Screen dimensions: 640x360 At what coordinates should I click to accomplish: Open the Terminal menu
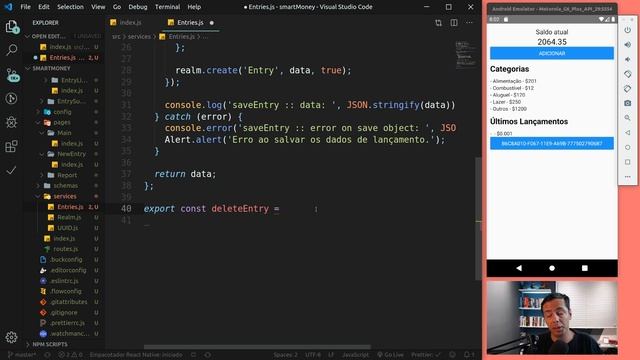[167, 7]
